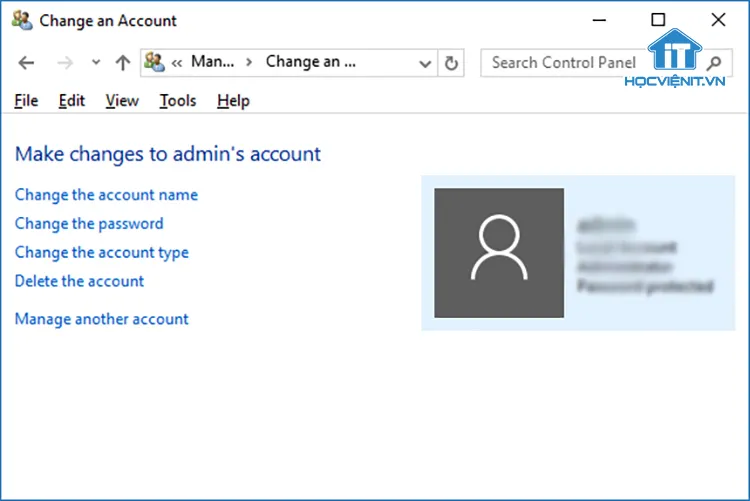
Task: Select Change the password link
Action: click(x=89, y=224)
